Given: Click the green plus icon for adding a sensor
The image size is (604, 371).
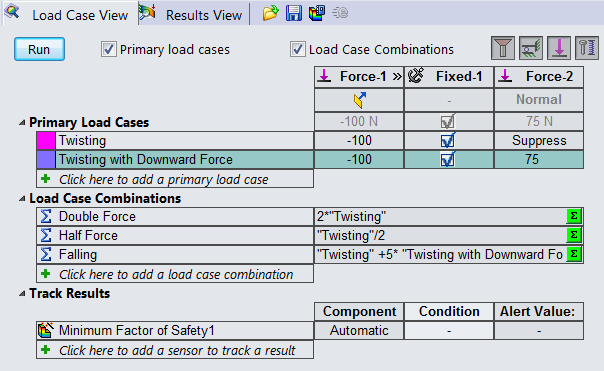Looking at the screenshot, I should coord(46,349).
